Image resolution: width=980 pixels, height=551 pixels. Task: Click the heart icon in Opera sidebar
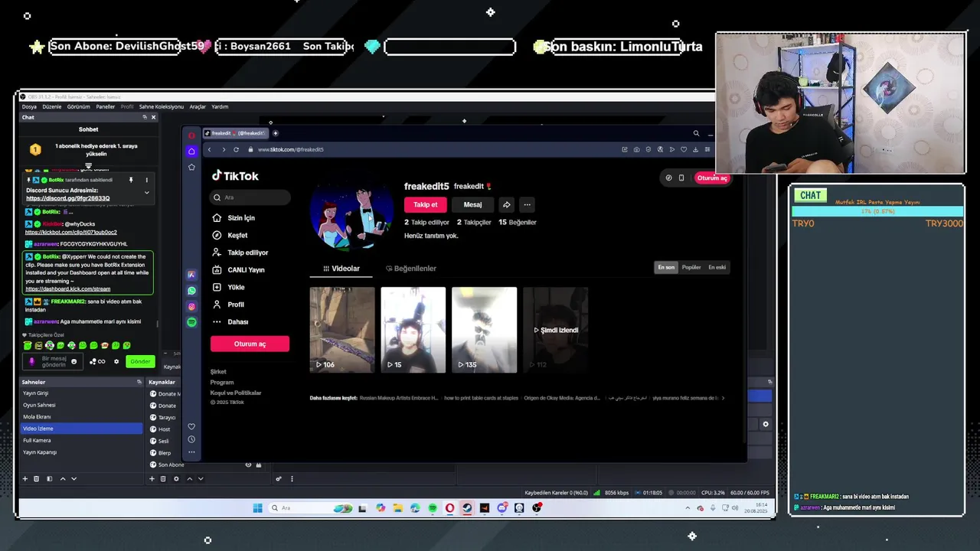[191, 426]
